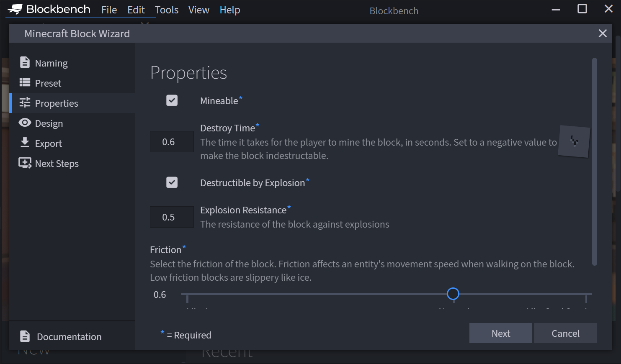This screenshot has height=364, width=621.
Task: Open the Help menu
Action: click(230, 10)
